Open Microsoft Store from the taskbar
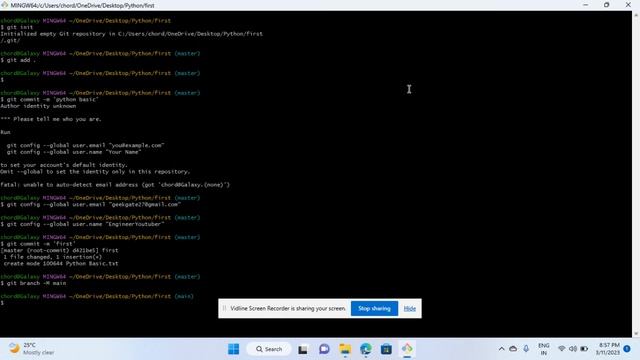This screenshot has width=640, height=360. pos(386,349)
